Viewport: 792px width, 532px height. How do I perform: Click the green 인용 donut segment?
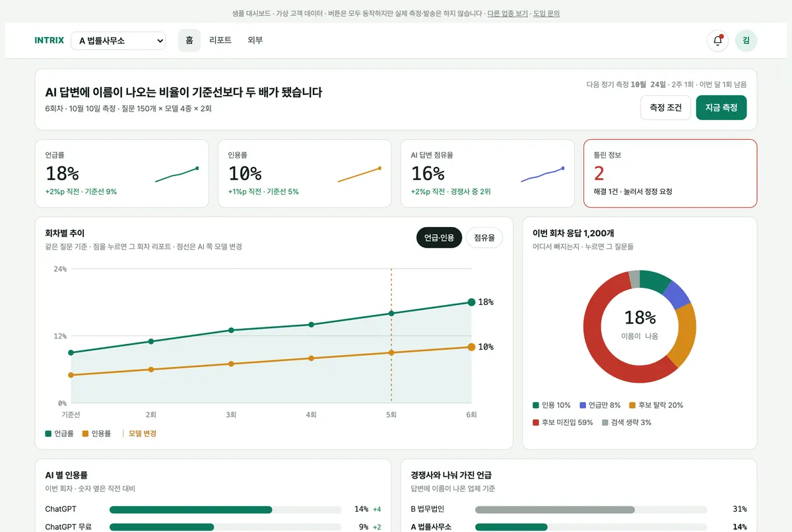click(x=655, y=281)
